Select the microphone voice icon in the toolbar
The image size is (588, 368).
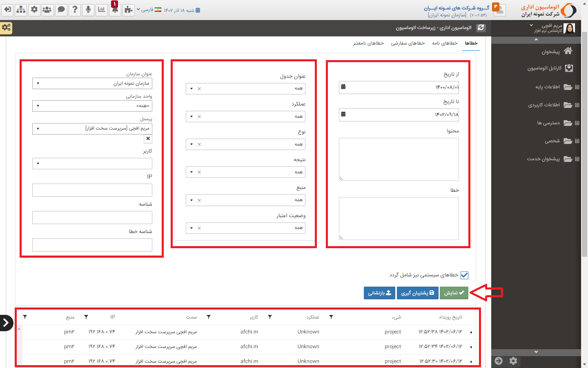tap(88, 9)
